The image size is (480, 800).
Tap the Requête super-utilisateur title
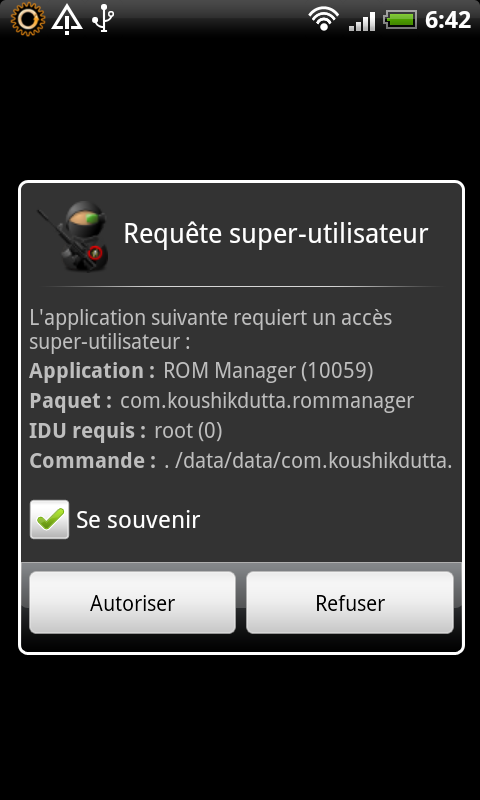tap(275, 234)
